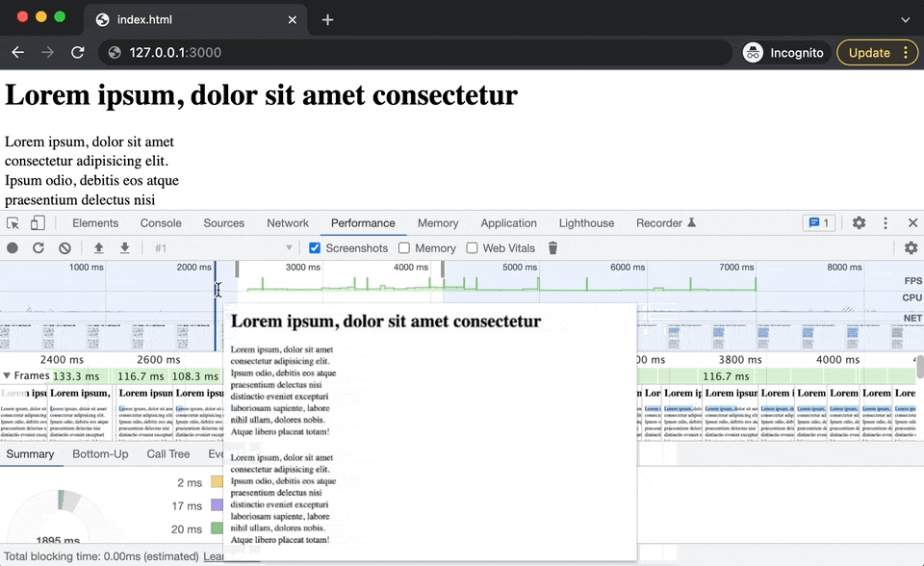Activate the inspect element picker icon

(13, 223)
